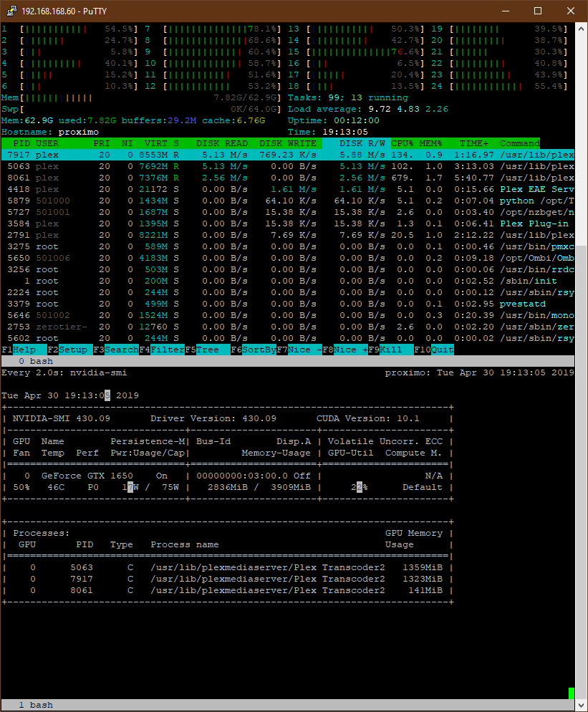
Task: Select process row PID 5063 in htop
Action: (288, 166)
